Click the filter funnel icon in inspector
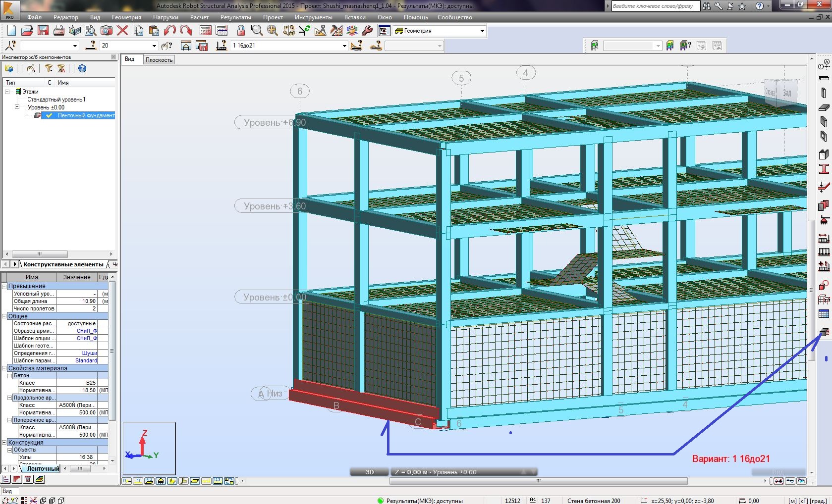This screenshot has width=832, height=504. 49,69
